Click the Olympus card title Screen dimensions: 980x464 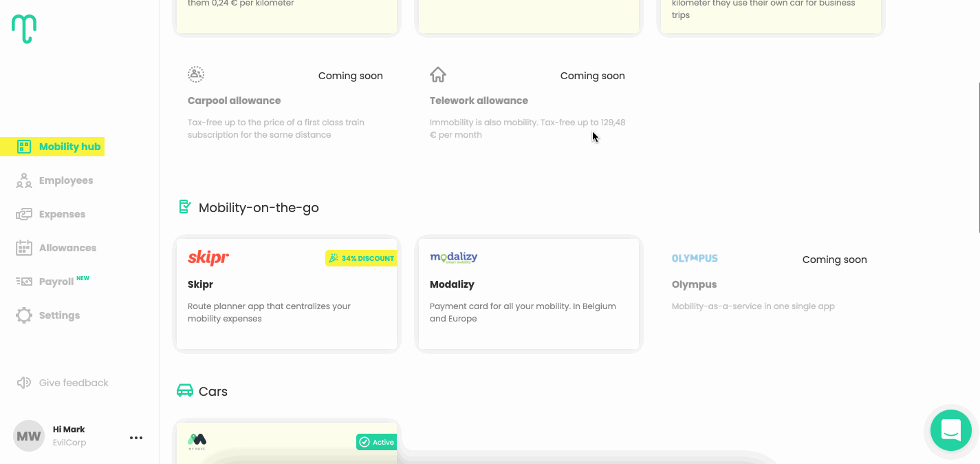click(695, 284)
